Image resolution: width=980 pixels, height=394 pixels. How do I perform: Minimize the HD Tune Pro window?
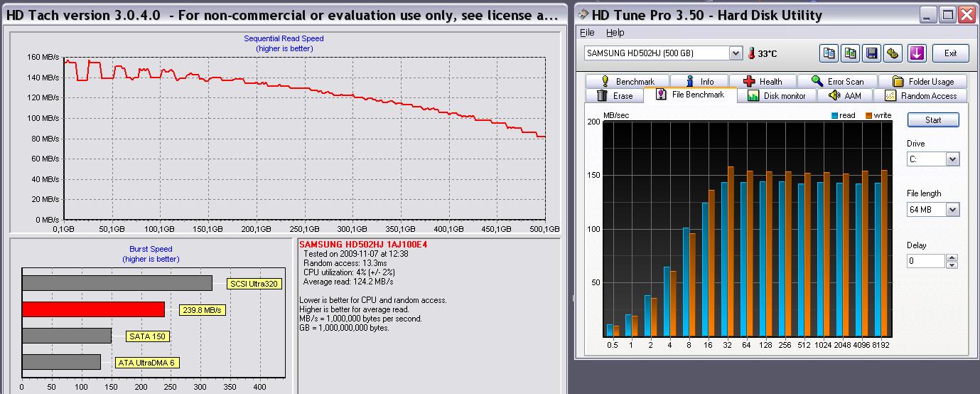[x=928, y=14]
